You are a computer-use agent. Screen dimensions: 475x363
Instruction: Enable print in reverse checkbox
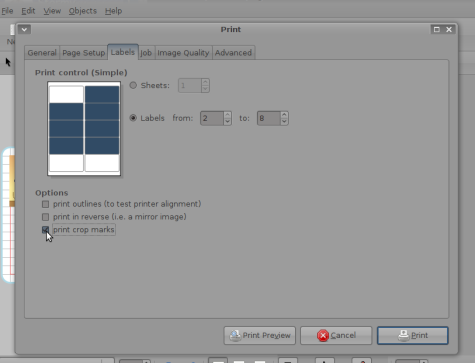[x=45, y=217]
